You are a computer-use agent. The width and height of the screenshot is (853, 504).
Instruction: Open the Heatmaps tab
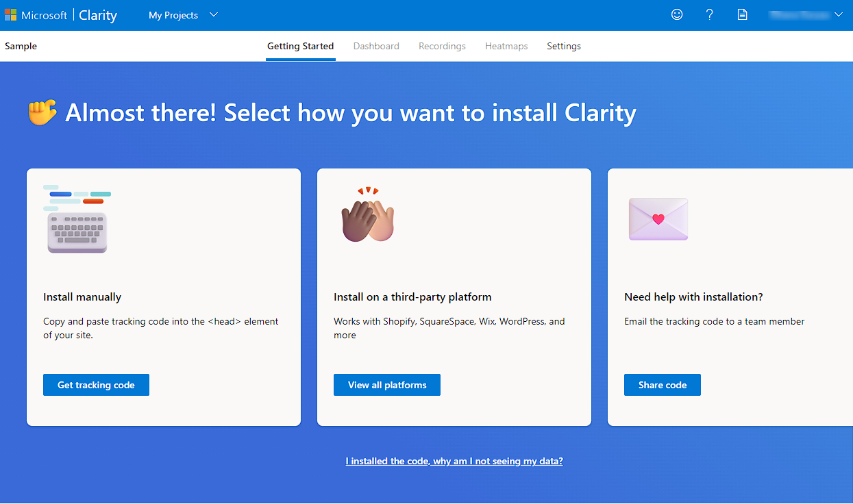point(506,47)
